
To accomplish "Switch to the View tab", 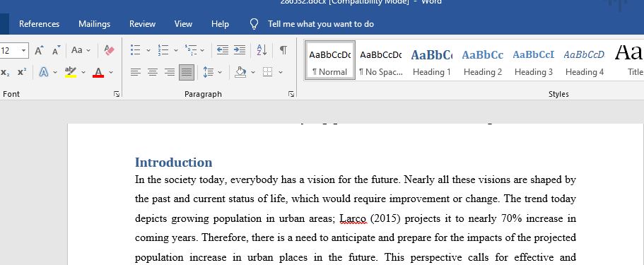I will [x=183, y=24].
